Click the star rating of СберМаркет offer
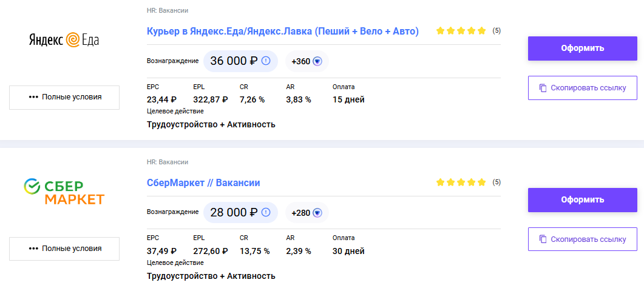The image size is (644, 291). (461, 182)
